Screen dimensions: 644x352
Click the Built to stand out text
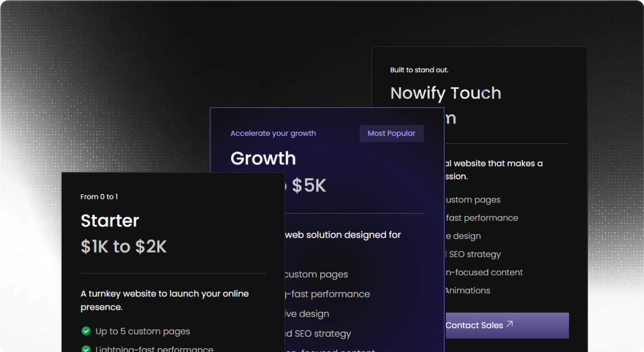(419, 70)
